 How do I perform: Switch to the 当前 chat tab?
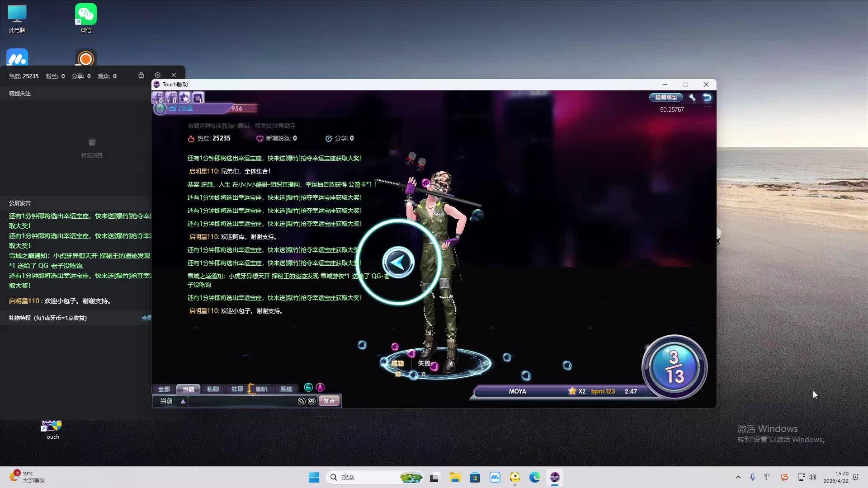[188, 389]
